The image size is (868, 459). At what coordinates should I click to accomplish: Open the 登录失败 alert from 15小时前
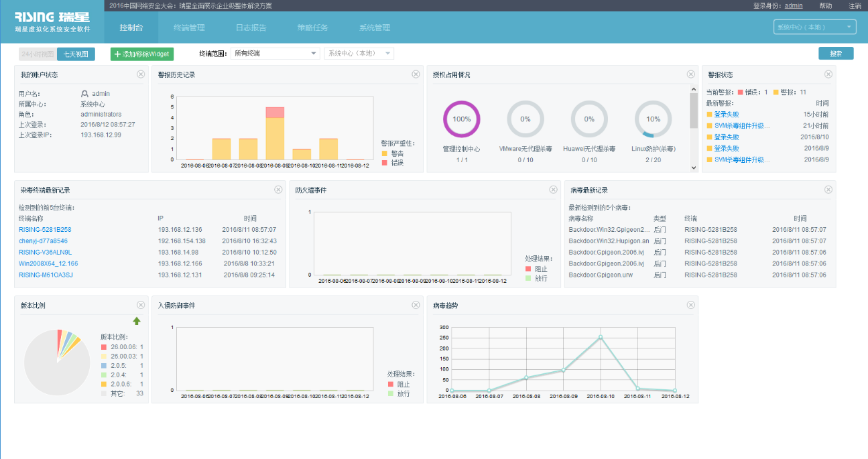[727, 114]
